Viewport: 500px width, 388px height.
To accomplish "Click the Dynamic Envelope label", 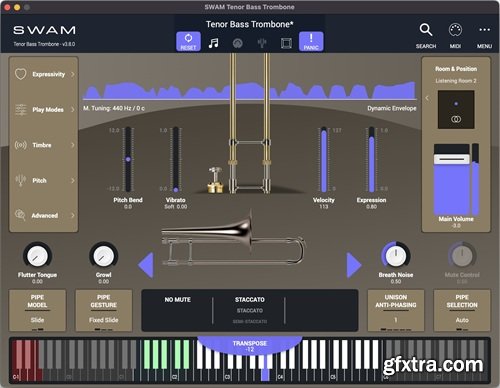I will click(x=392, y=108).
